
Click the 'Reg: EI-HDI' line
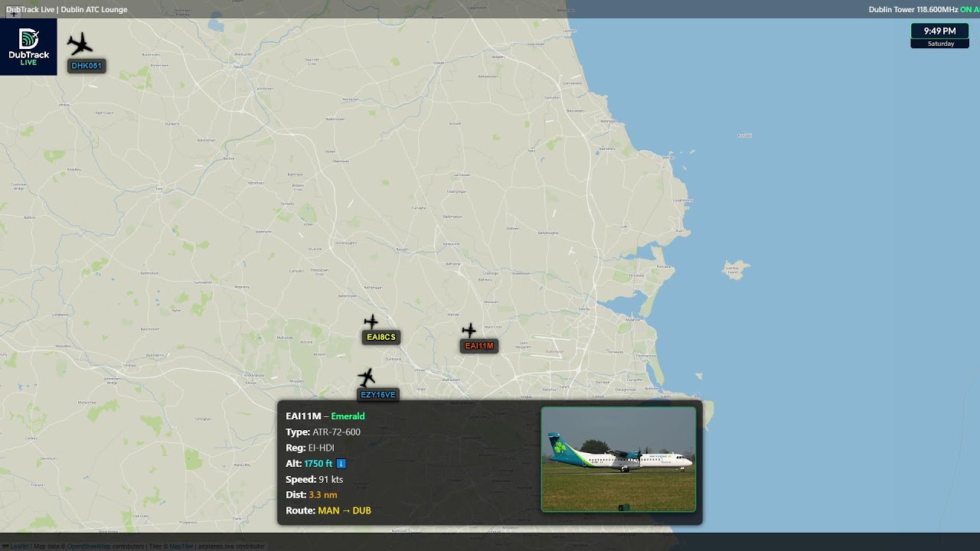click(310, 448)
